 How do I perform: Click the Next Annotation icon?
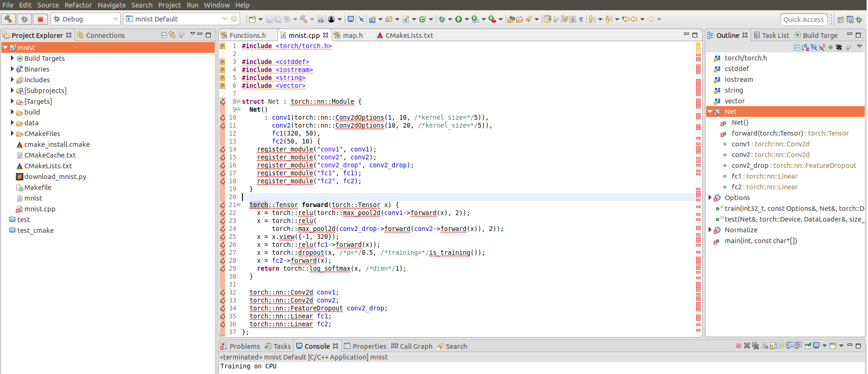point(591,19)
